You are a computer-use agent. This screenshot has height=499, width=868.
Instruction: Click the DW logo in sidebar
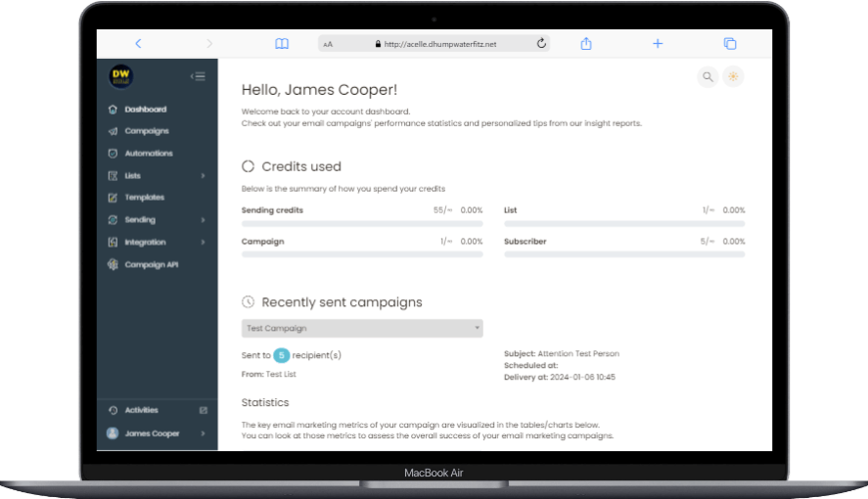[x=120, y=76]
